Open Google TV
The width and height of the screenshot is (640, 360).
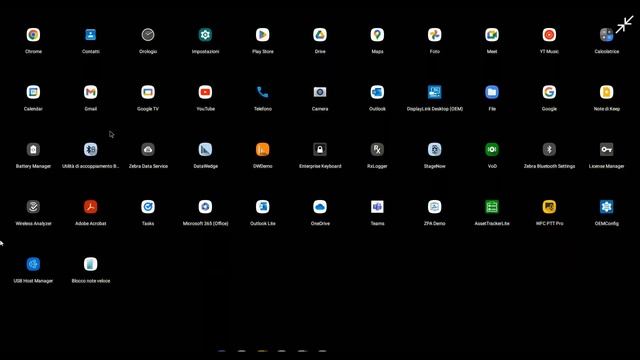[148, 92]
